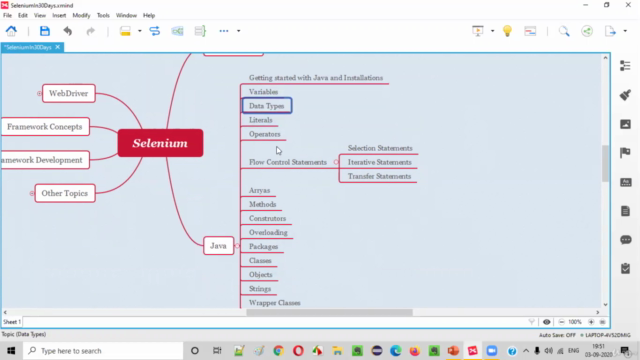This screenshot has height=360, width=640.
Task: Select the central Selenium topic
Action: [x=160, y=143]
